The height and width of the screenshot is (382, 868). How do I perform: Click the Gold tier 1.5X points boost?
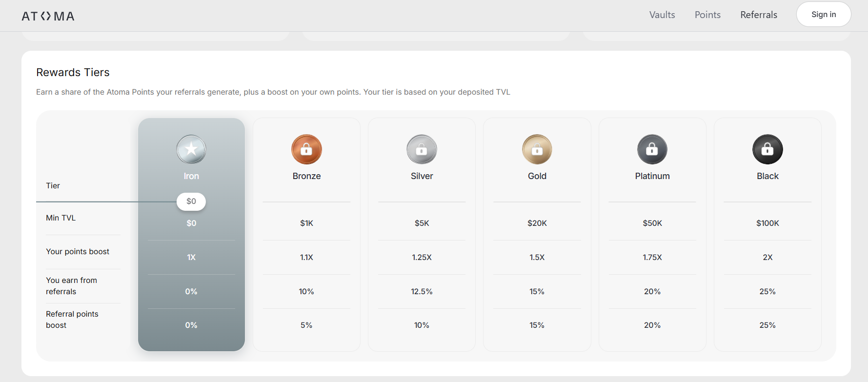click(x=537, y=257)
